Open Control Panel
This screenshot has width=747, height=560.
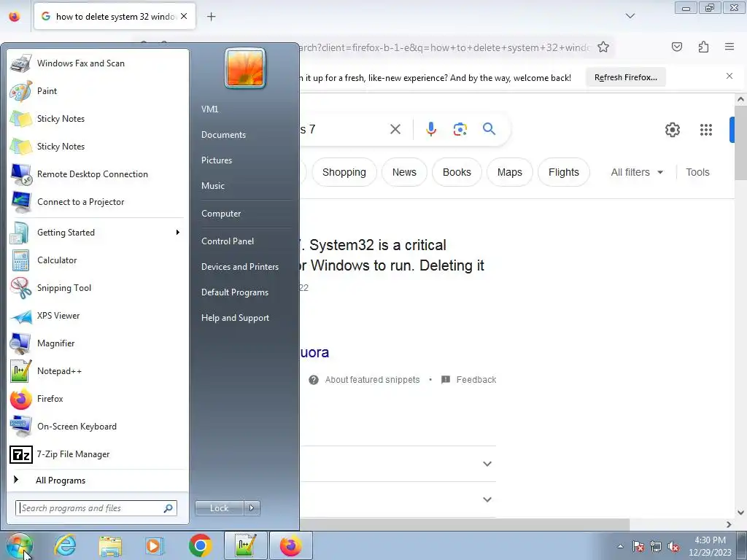pos(228,241)
